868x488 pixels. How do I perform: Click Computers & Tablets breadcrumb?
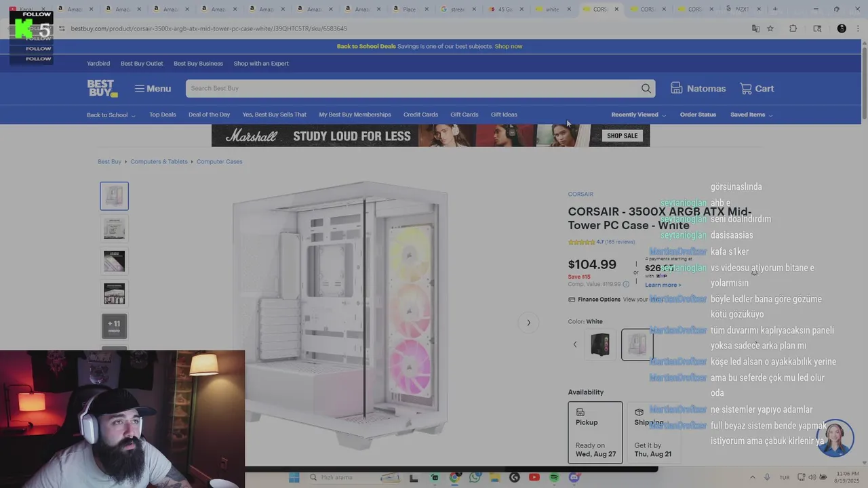click(x=159, y=162)
